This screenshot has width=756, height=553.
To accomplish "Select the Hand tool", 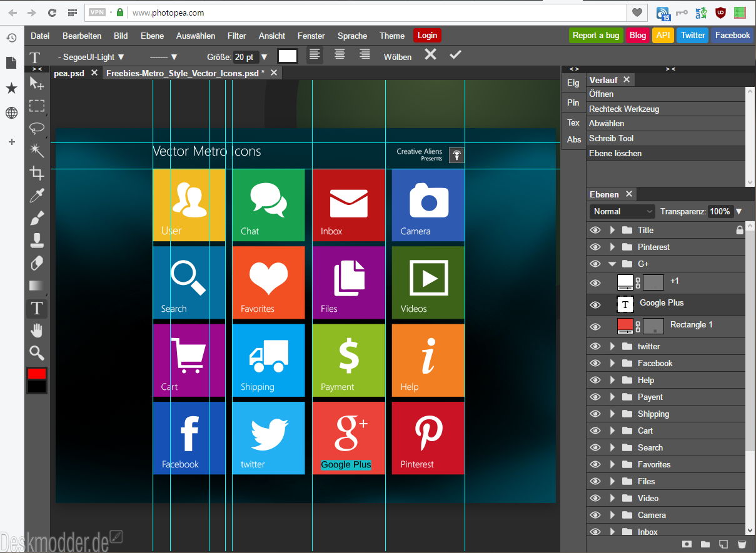I will (x=37, y=331).
